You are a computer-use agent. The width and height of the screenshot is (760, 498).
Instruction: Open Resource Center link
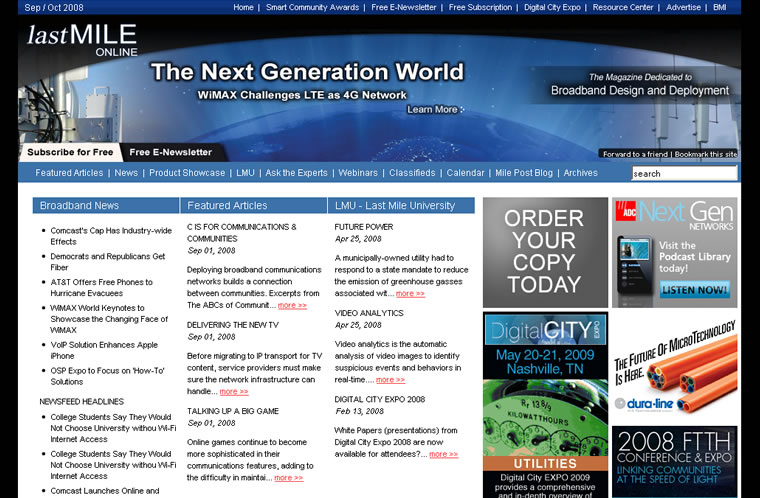[x=623, y=7]
